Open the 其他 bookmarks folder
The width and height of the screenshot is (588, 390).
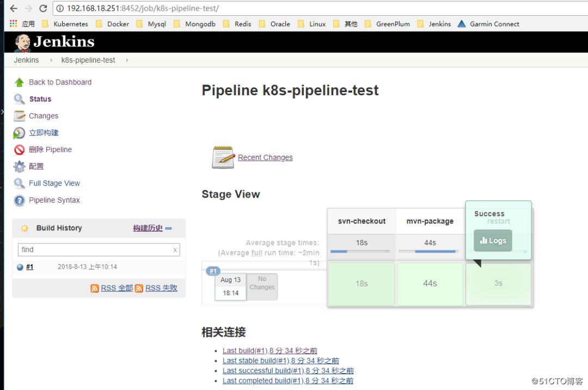click(349, 24)
